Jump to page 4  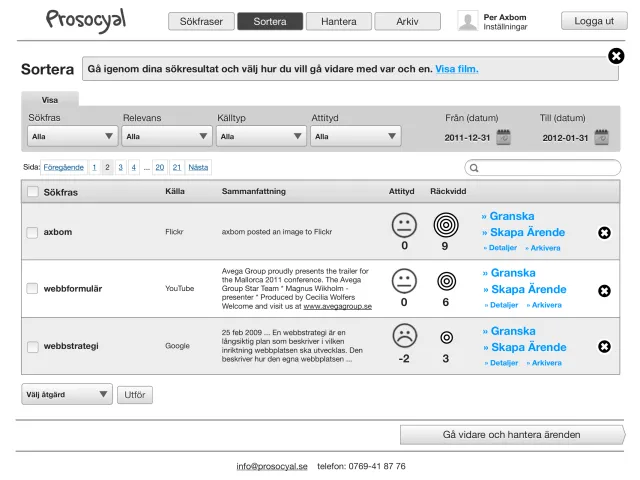[133, 167]
